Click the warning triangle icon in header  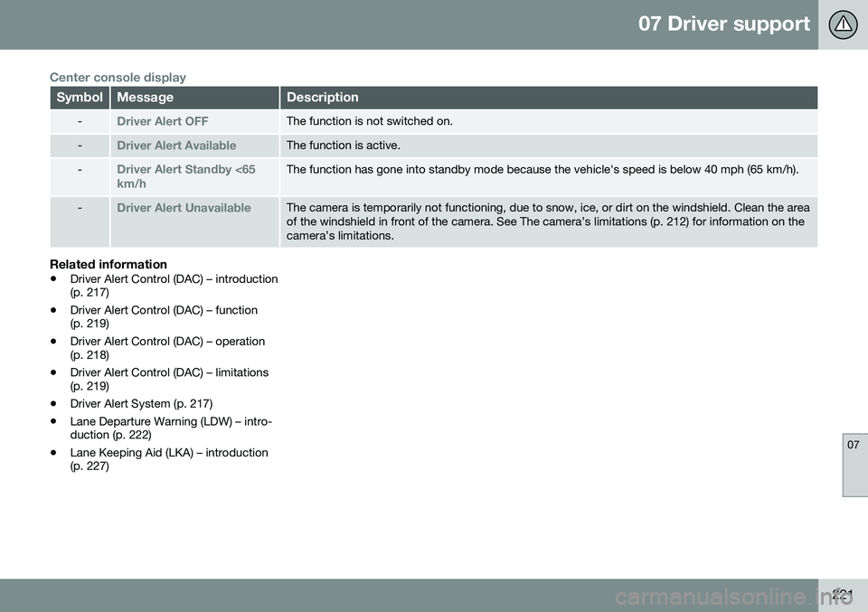pos(843,24)
